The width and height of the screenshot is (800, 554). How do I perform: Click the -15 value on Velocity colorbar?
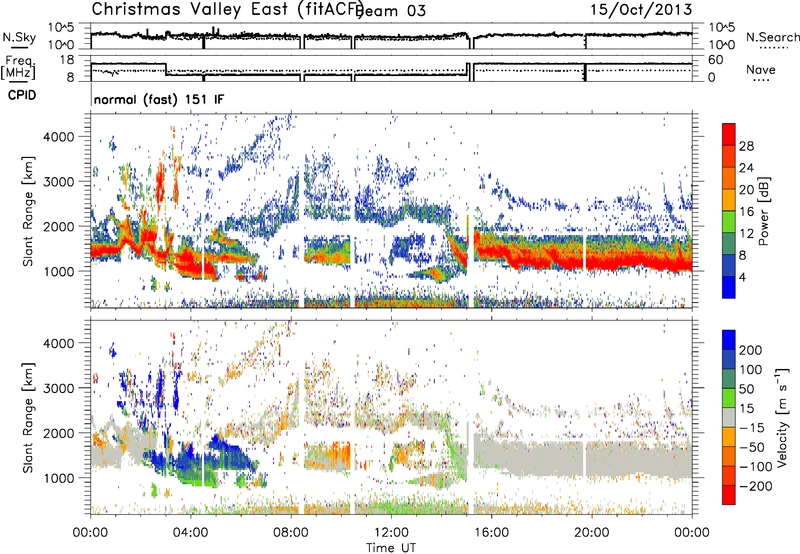[752, 427]
